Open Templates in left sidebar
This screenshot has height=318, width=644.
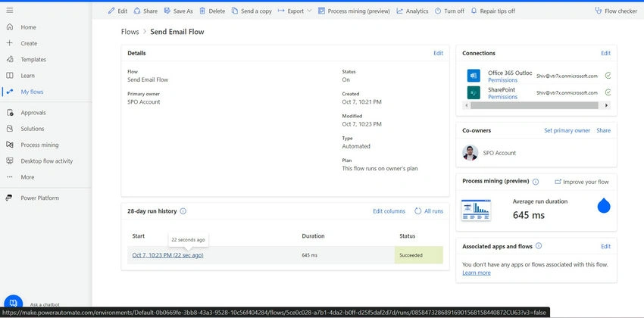click(33, 60)
